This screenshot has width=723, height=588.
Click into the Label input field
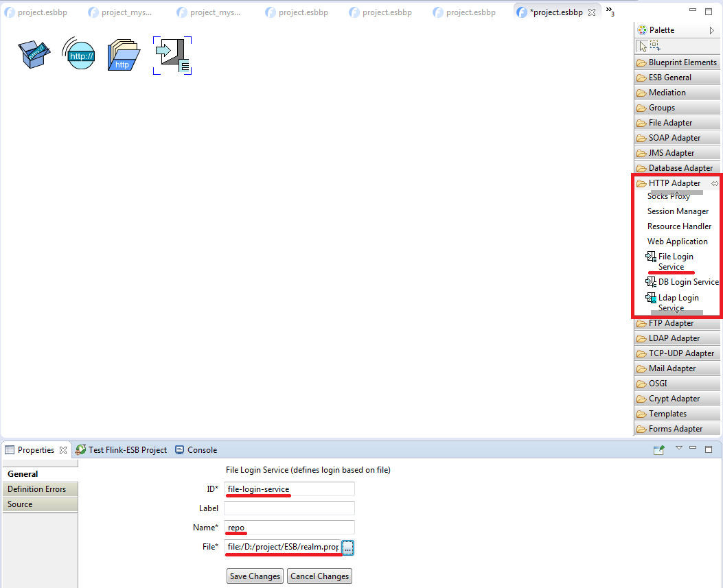click(289, 508)
